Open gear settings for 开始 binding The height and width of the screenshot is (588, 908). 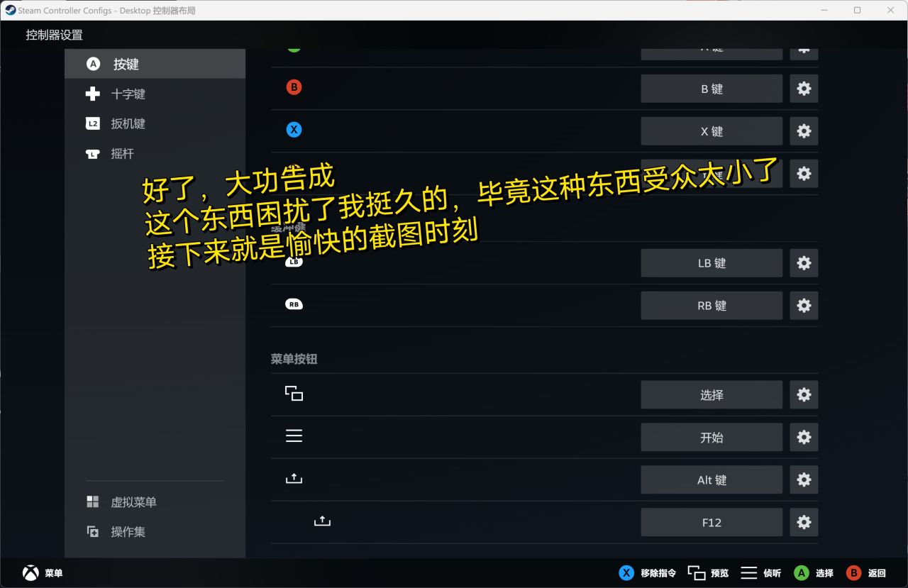point(804,438)
